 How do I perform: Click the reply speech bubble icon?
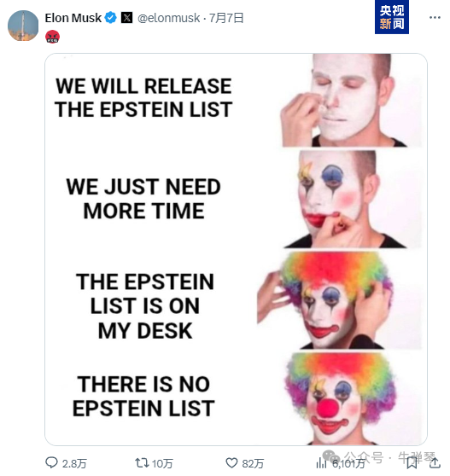click(x=51, y=462)
